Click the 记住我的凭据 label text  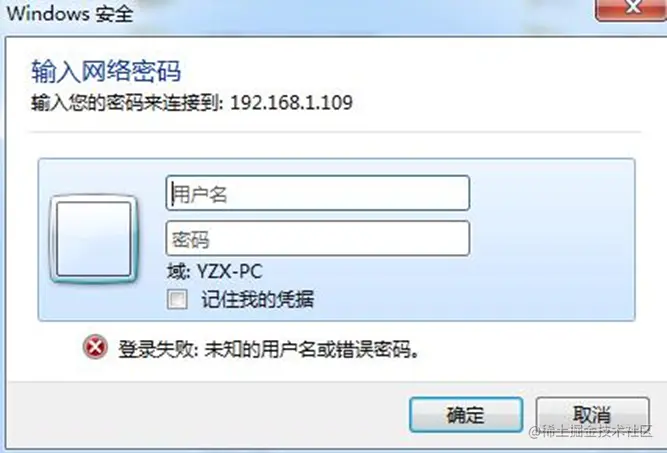coord(258,299)
